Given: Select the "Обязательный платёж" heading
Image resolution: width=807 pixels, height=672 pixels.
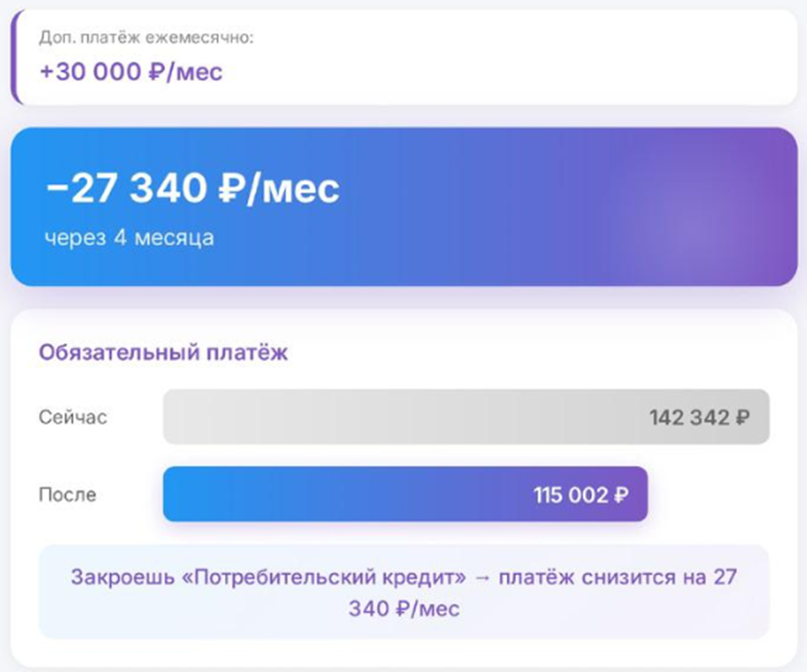Looking at the screenshot, I should [162, 352].
